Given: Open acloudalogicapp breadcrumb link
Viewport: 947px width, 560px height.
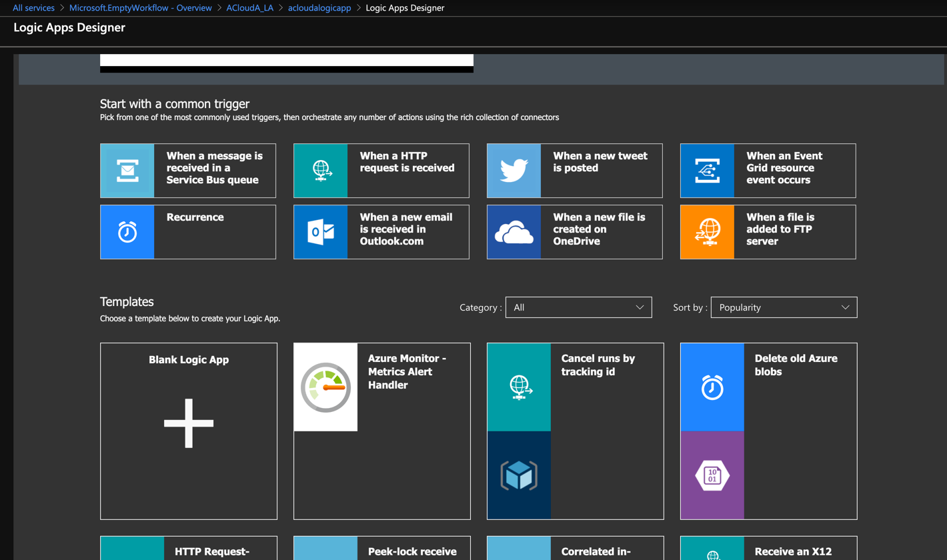Looking at the screenshot, I should [x=319, y=8].
